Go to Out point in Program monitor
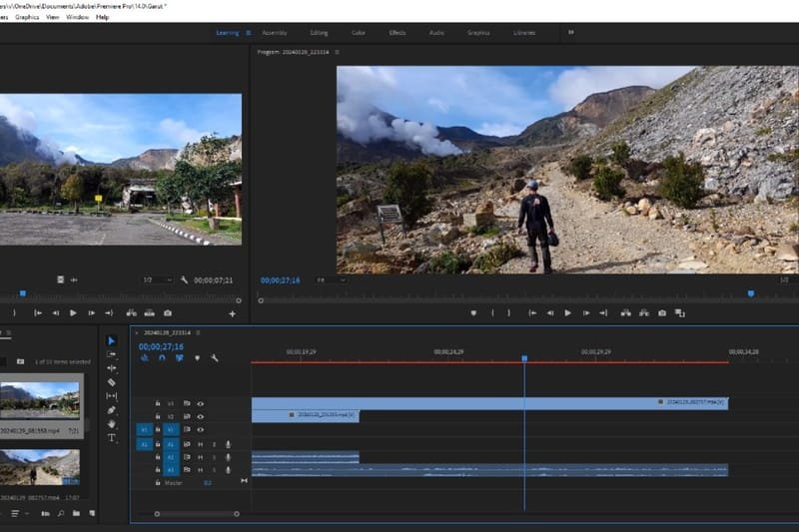 (x=603, y=313)
